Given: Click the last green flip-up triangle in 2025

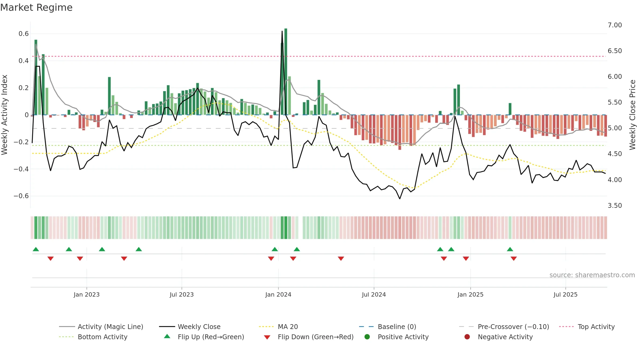Looking at the screenshot, I should 510,249.
